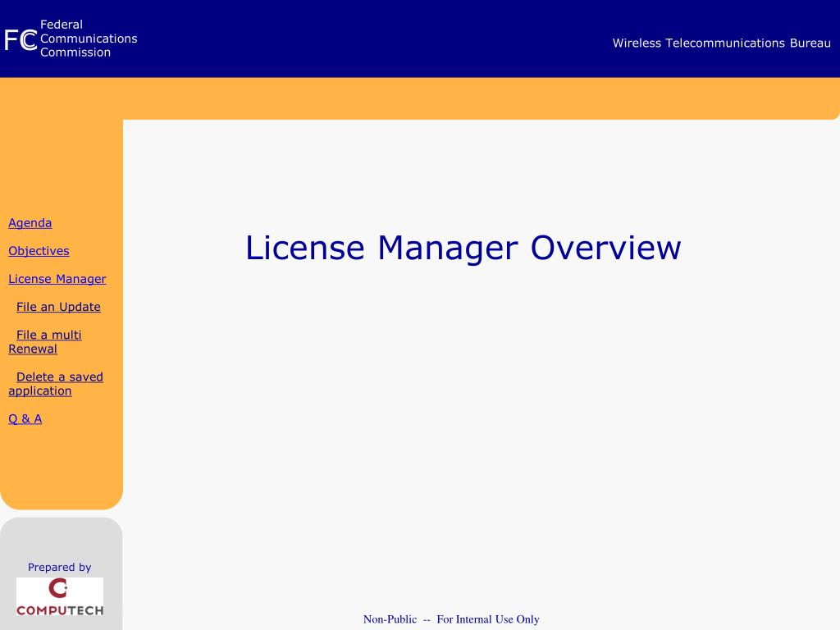Viewport: 840px width, 630px height.
Task: Click the COMPUTECH wordmark text
Action: [60, 609]
